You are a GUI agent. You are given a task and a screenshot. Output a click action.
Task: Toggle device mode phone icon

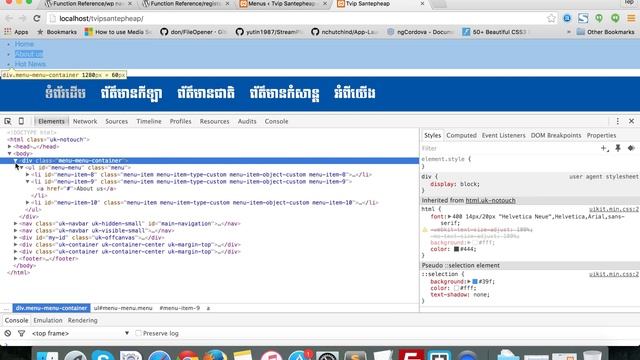pyautogui.click(x=21, y=121)
